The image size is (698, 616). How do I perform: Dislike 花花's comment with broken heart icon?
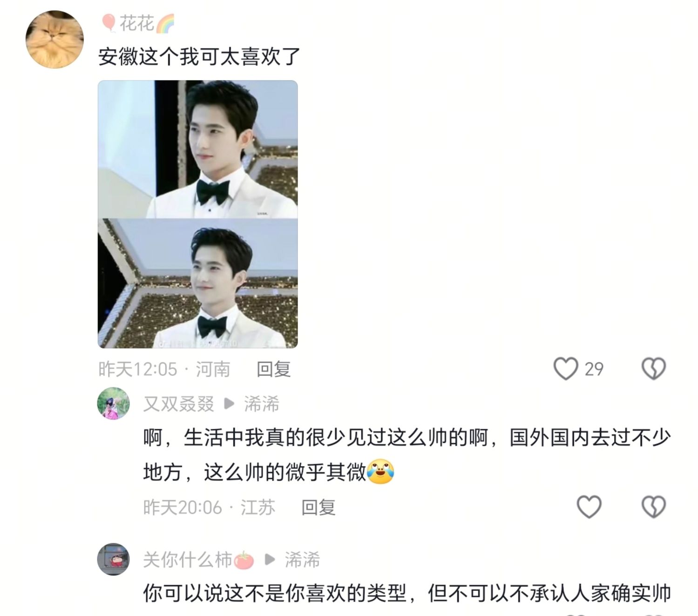(654, 369)
